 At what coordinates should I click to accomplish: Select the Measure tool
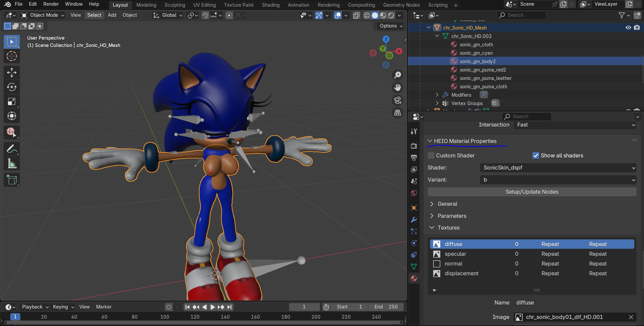point(12,164)
